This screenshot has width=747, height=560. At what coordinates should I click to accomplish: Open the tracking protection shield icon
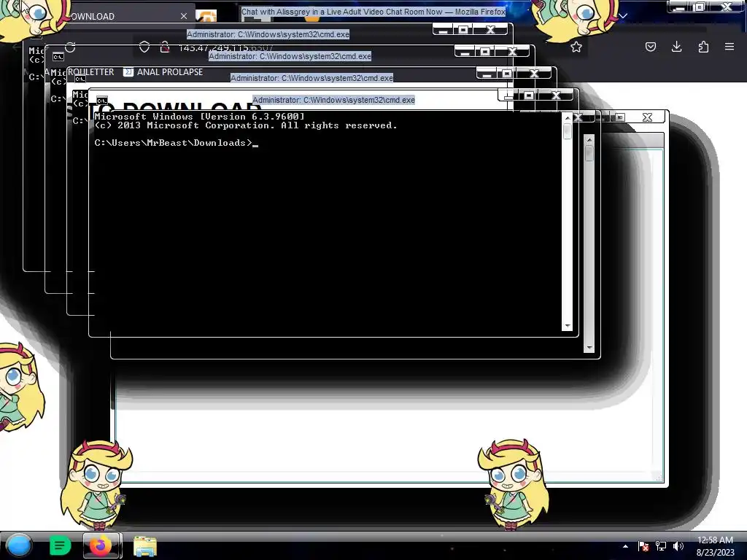pyautogui.click(x=144, y=47)
